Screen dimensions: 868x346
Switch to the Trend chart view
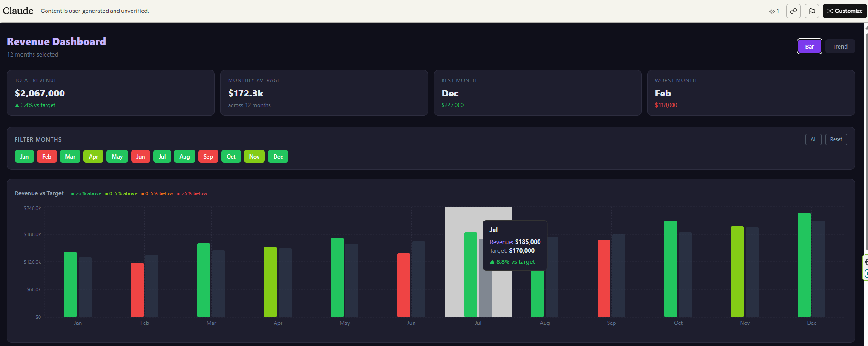[840, 46]
